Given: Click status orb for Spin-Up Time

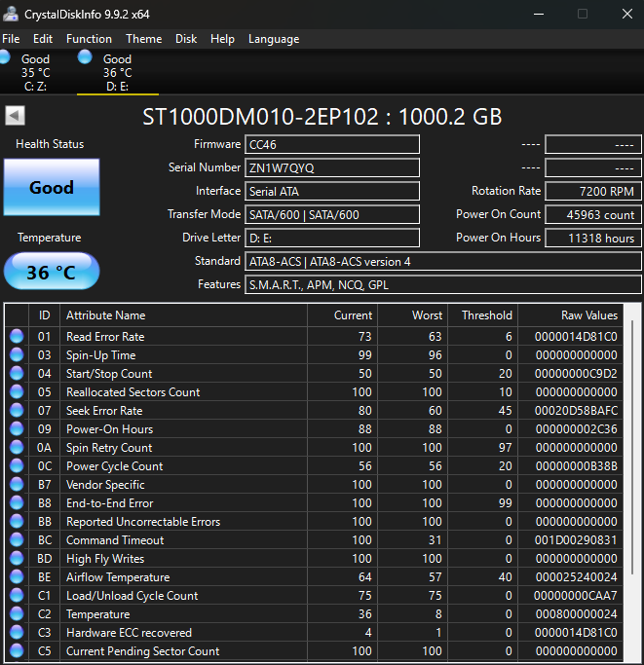Looking at the screenshot, I should (x=17, y=354).
